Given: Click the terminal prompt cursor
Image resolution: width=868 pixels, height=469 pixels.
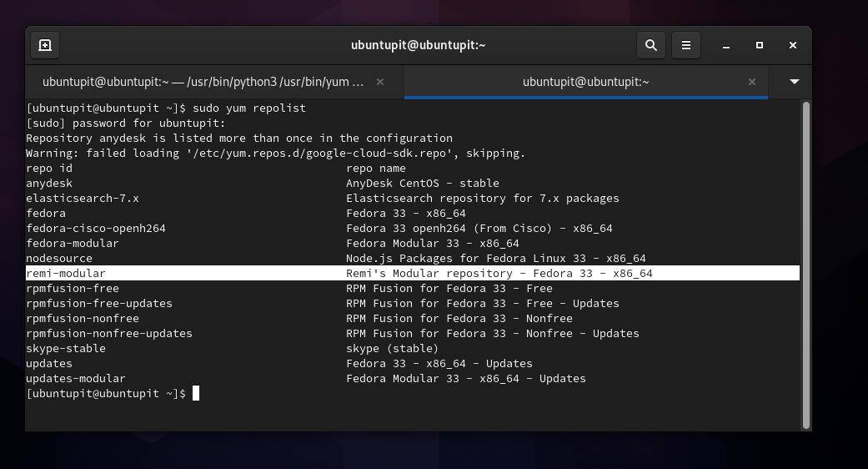Looking at the screenshot, I should 196,393.
